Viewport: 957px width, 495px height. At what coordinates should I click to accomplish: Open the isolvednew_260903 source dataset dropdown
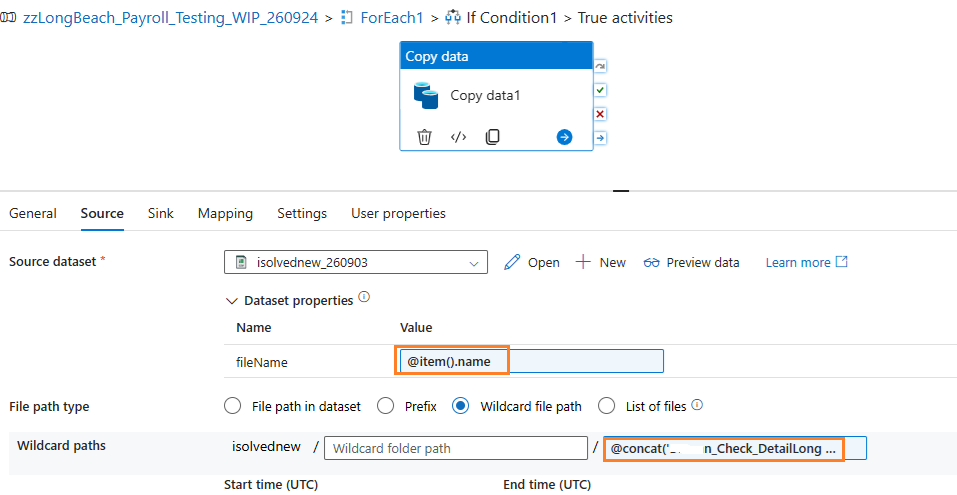point(356,262)
